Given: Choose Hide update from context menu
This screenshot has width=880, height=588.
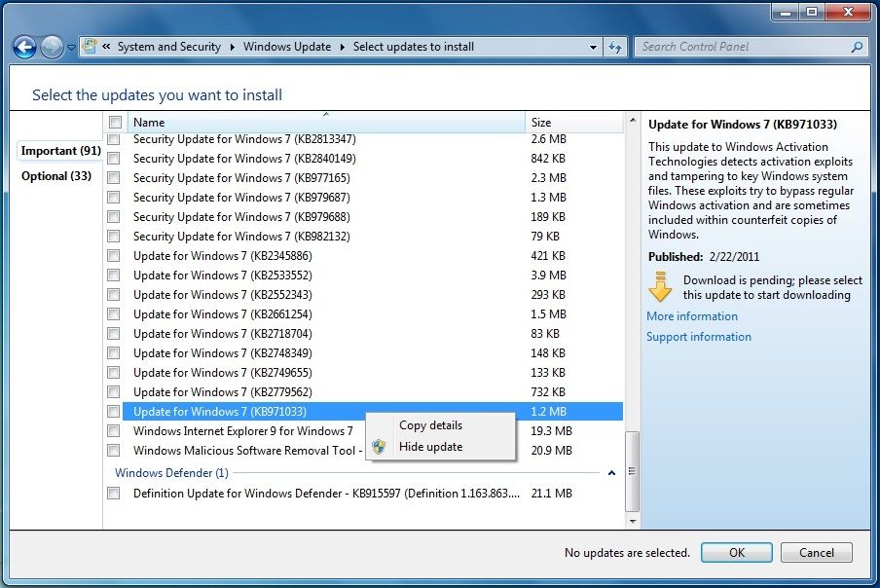Looking at the screenshot, I should pos(430,447).
